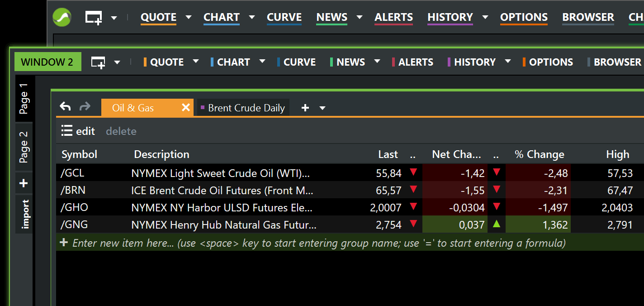Expand the NEWS dropdown in Window 2
This screenshot has width=644, height=306.
[377, 62]
